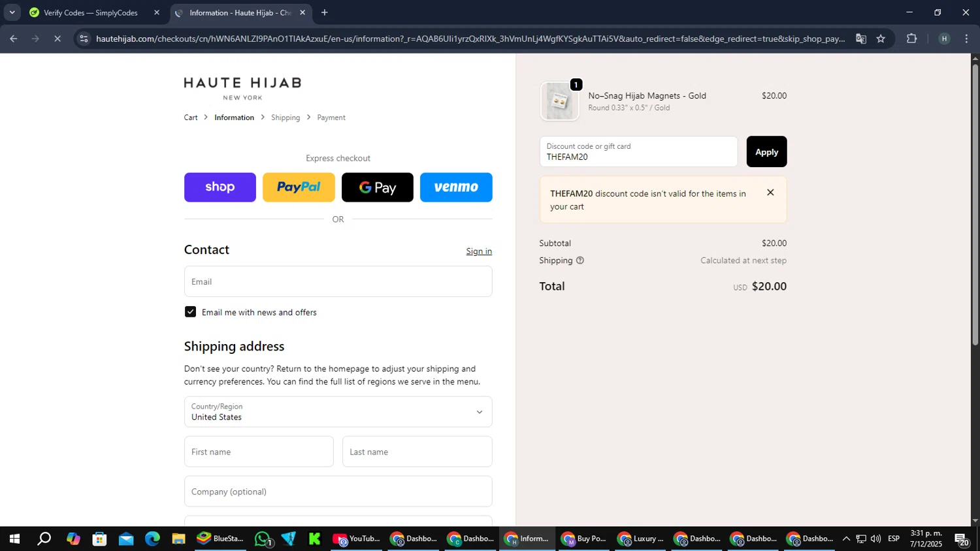The image size is (980, 551).
Task: Select Venmo express checkout
Action: coord(456,187)
